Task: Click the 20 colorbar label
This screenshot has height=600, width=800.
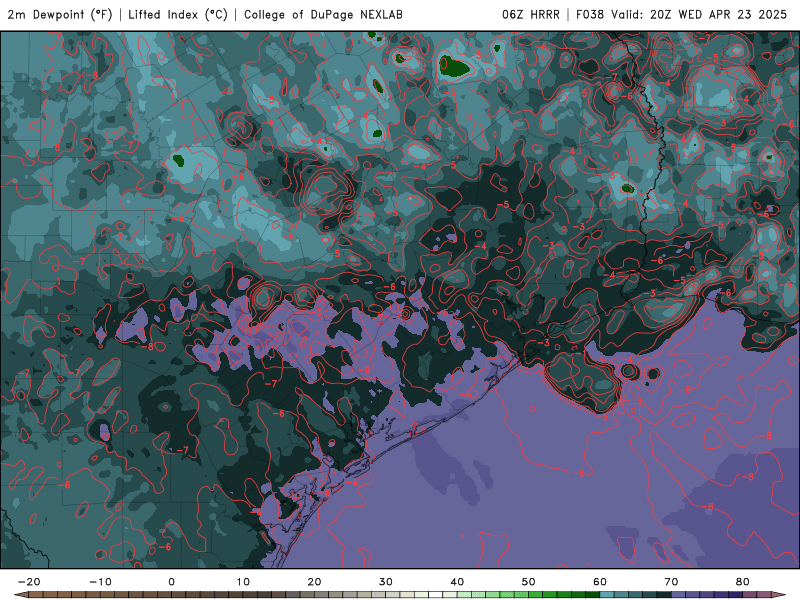Action: (x=314, y=582)
